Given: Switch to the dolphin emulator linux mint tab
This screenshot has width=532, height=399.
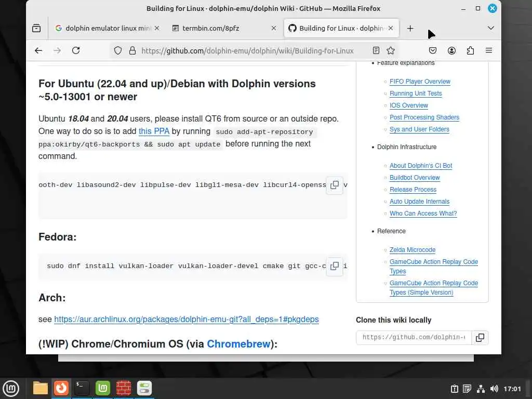Looking at the screenshot, I should click(x=107, y=28).
